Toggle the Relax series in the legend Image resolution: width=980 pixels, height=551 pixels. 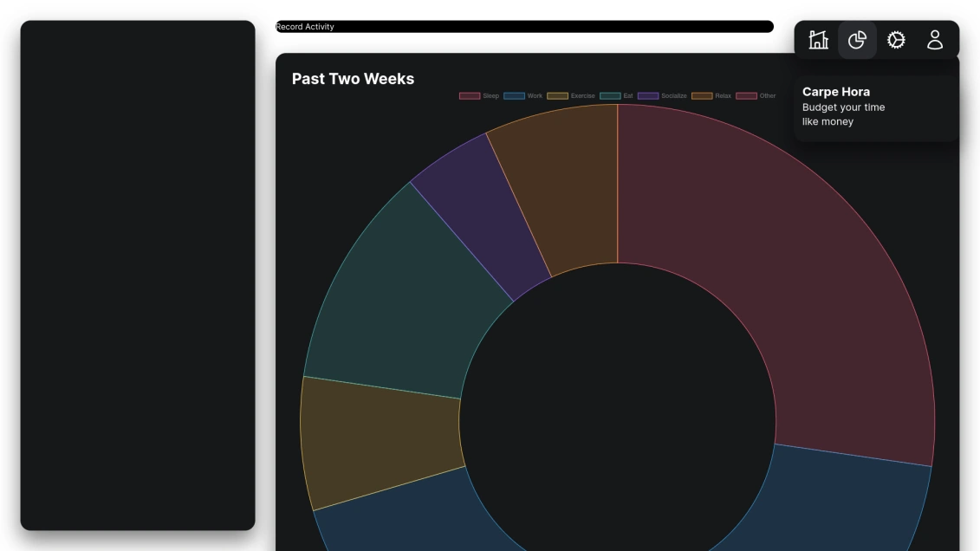(x=723, y=95)
